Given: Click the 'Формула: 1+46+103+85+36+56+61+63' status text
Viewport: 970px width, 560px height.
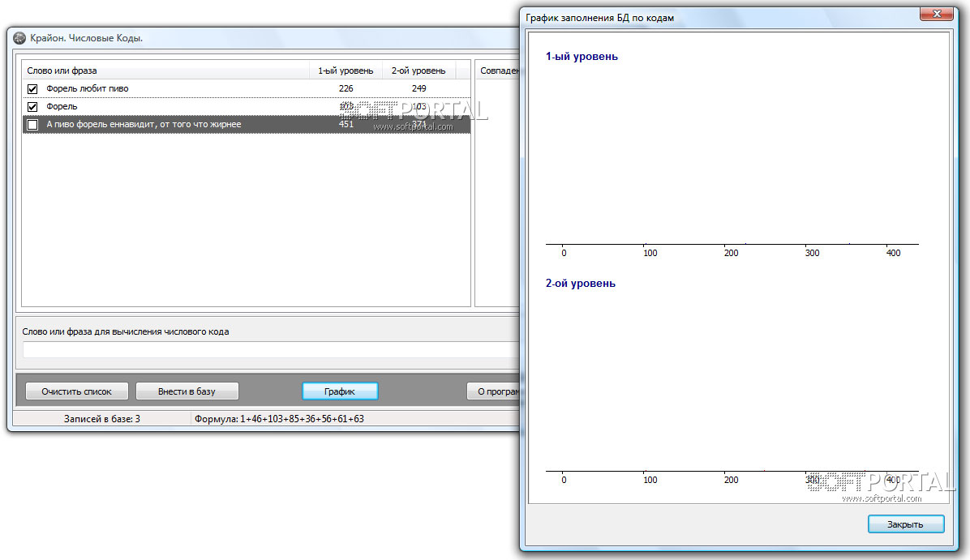Looking at the screenshot, I should (x=279, y=419).
